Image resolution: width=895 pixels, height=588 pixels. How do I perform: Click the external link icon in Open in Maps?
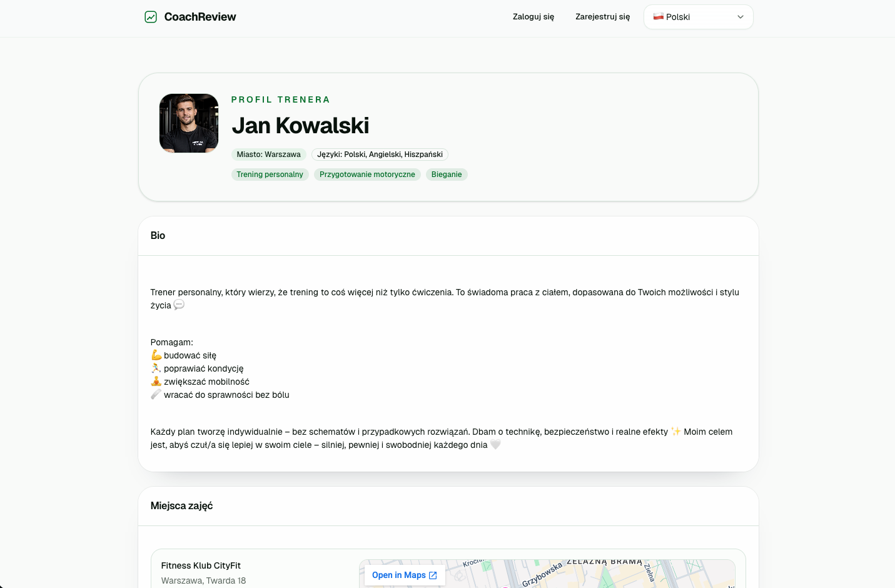click(x=433, y=575)
